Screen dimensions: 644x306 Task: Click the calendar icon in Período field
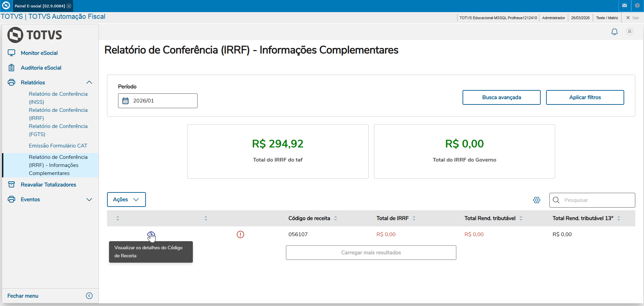pyautogui.click(x=125, y=101)
